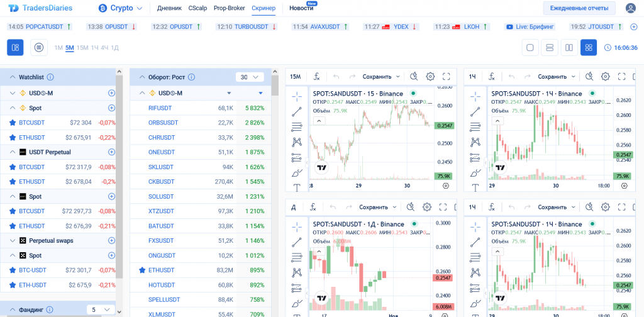Image resolution: width=644 pixels, height=317 pixels.
Task: Open the Live: Брифинг link
Action: tap(530, 26)
